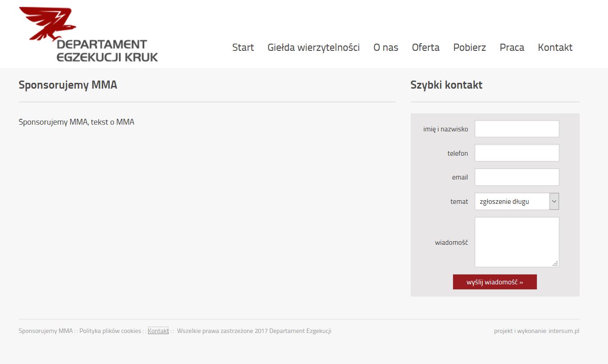
Task: Click the Sponsorujemy MMA page heading
Action: point(68,85)
